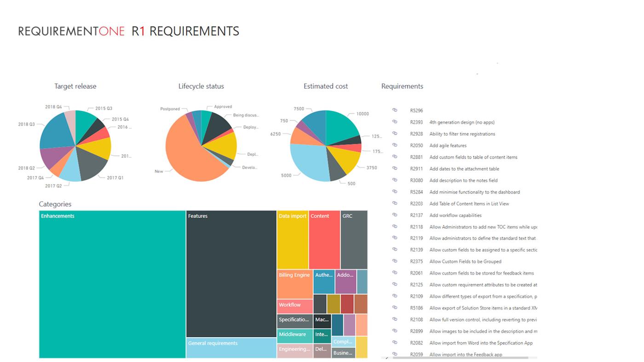Select the General requirements tile
Viewport: 644px width, 362px height.
pyautogui.click(x=230, y=348)
